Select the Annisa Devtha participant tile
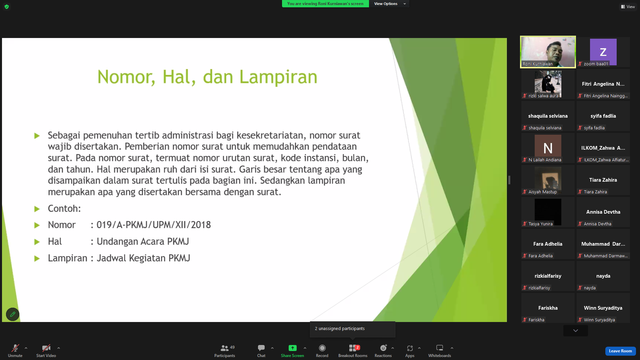The width and height of the screenshot is (640, 360). (x=603, y=212)
